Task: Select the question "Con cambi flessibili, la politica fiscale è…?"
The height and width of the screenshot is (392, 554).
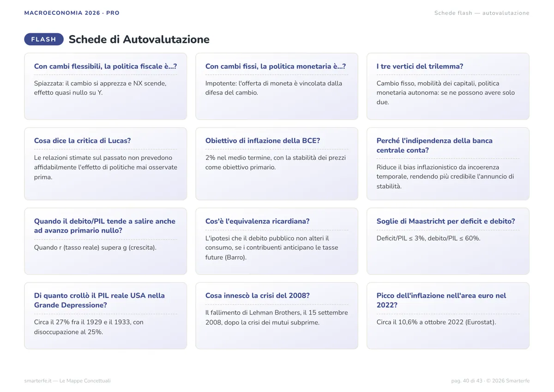Action: [x=106, y=66]
